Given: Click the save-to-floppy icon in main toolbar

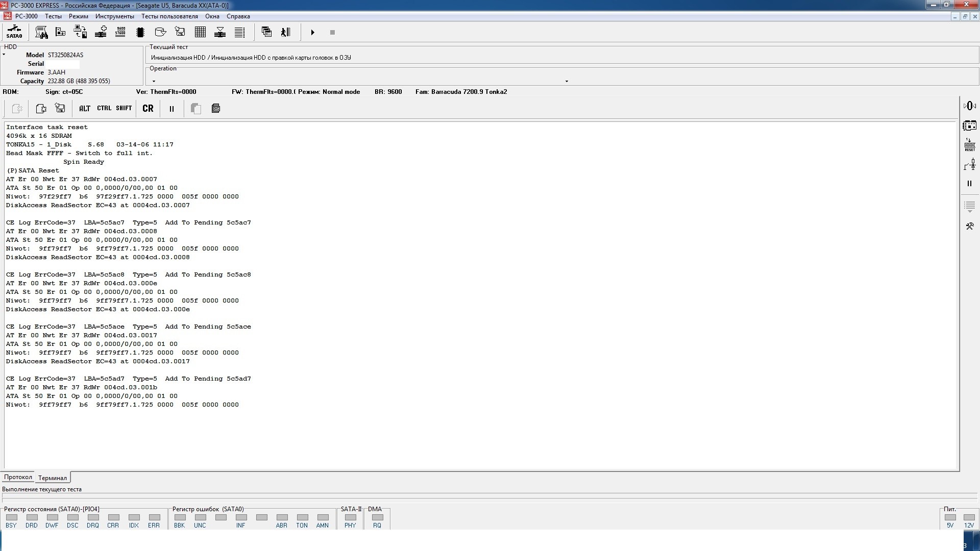Looking at the screenshot, I should click(180, 32).
